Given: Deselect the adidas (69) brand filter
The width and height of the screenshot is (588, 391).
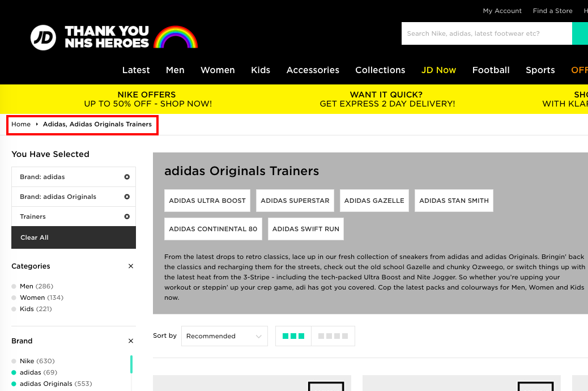Looking at the screenshot, I should click(x=34, y=372).
